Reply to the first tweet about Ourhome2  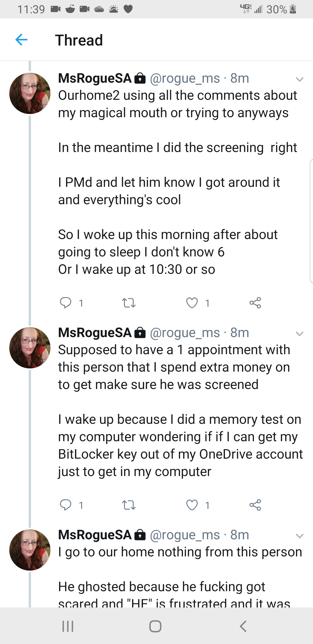click(65, 303)
